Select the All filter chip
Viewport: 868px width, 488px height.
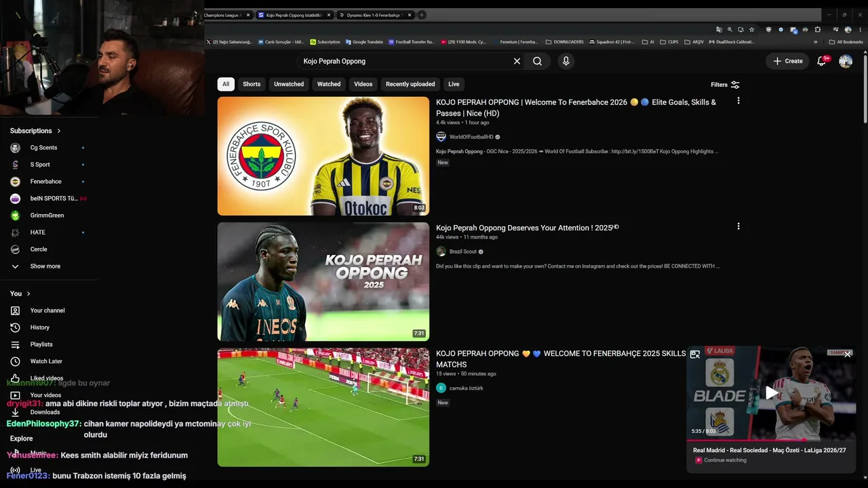point(226,84)
